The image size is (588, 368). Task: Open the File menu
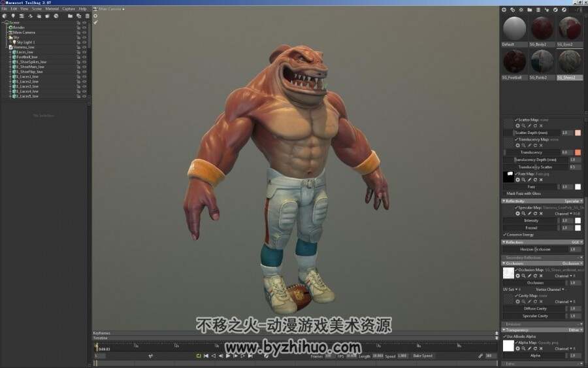(x=5, y=8)
